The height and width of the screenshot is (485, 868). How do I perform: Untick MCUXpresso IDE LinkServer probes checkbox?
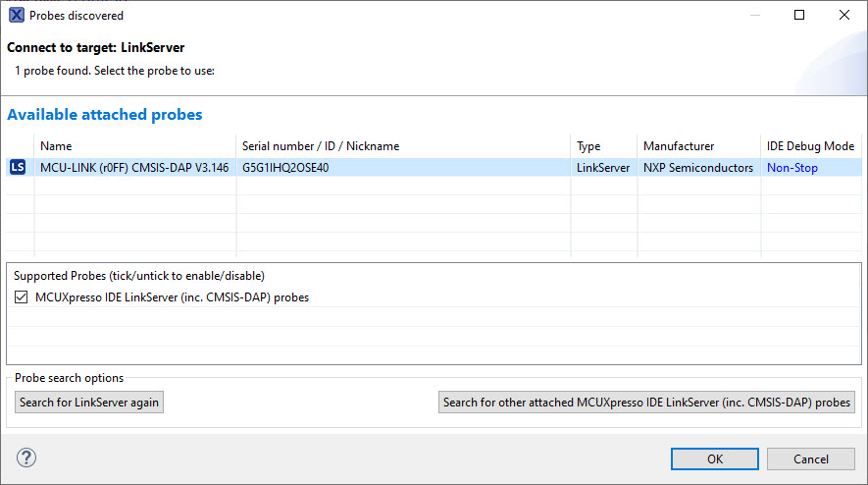(22, 297)
